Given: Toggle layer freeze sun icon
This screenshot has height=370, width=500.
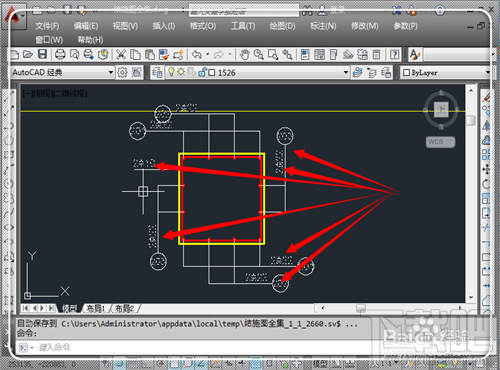Looking at the screenshot, I should pos(181,72).
